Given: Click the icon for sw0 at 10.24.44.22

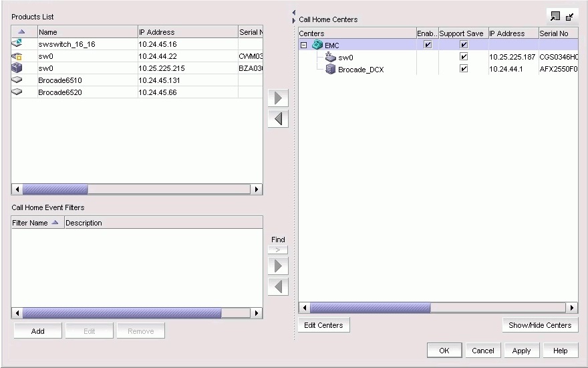Looking at the screenshot, I should [x=17, y=56].
